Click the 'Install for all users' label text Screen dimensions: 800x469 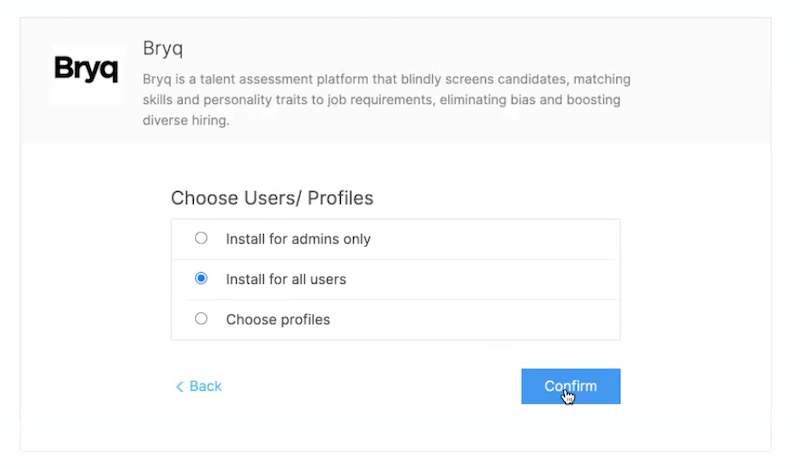pyautogui.click(x=286, y=279)
